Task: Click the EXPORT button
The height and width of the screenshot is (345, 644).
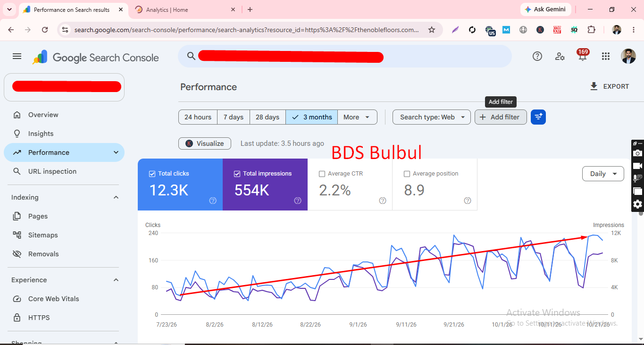Action: pyautogui.click(x=610, y=86)
